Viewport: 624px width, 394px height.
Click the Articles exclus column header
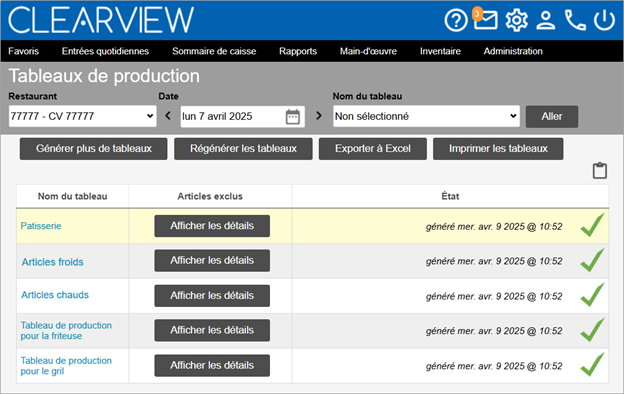[x=210, y=196]
